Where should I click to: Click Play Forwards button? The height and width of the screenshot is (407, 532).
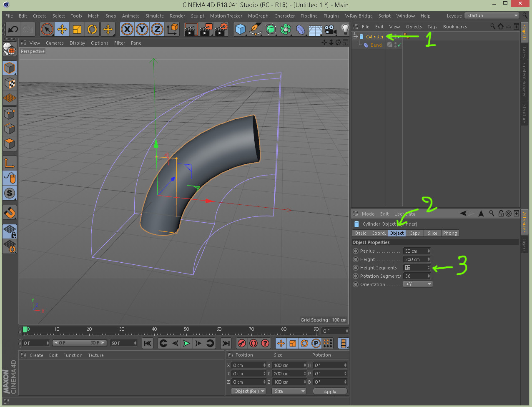pyautogui.click(x=186, y=343)
